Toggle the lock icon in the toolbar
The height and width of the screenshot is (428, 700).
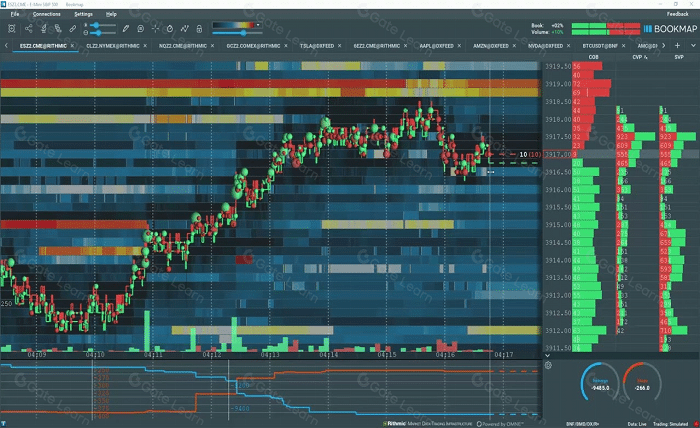(x=199, y=29)
